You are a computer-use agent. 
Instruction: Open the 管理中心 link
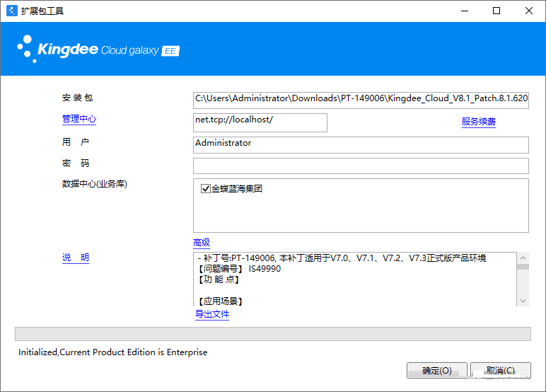(79, 120)
